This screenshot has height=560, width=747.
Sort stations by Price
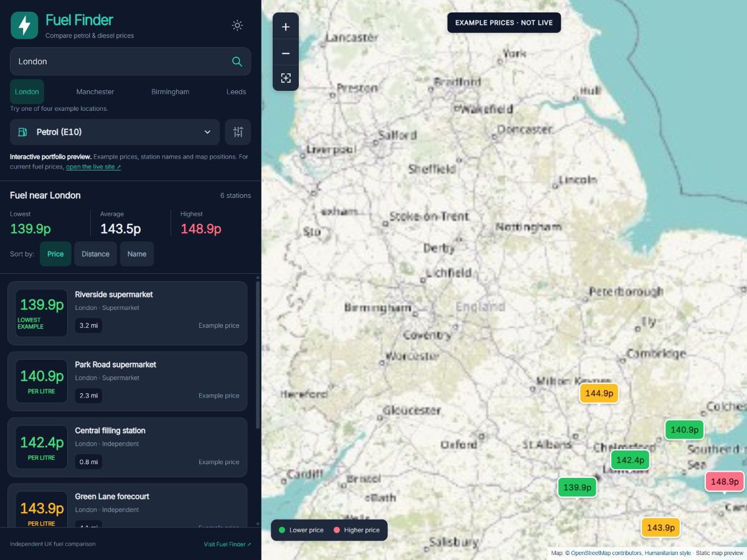(x=55, y=254)
